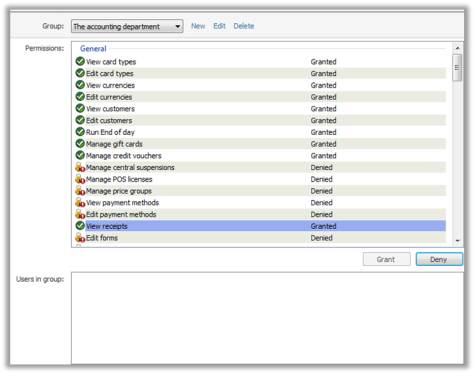Click the check icon next to Run End of day
This screenshot has width=475, height=374.
(80, 132)
